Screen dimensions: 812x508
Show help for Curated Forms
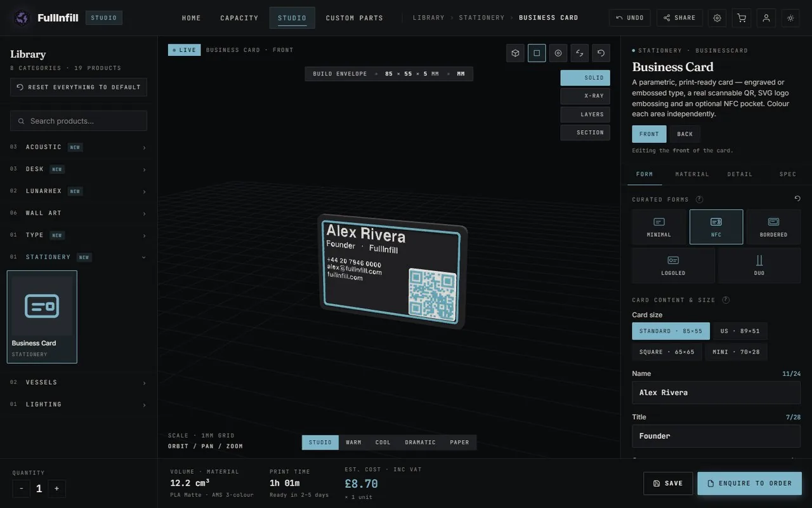tap(699, 199)
